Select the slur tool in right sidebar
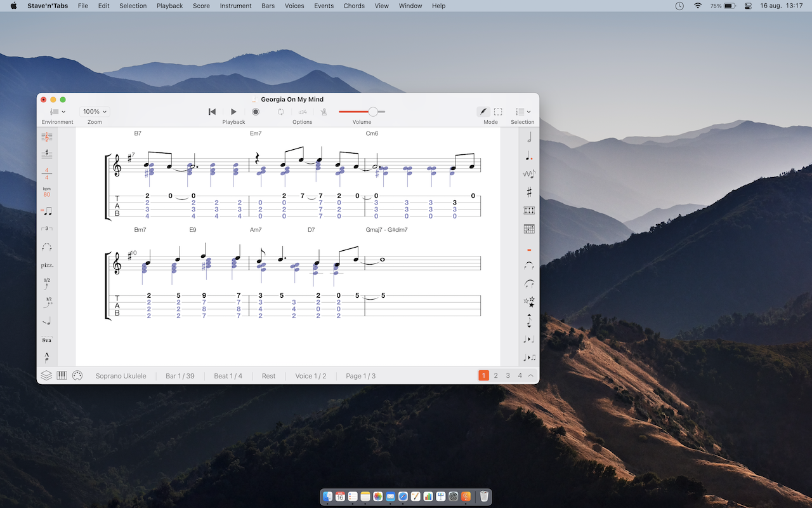812x508 pixels. pyautogui.click(x=529, y=284)
